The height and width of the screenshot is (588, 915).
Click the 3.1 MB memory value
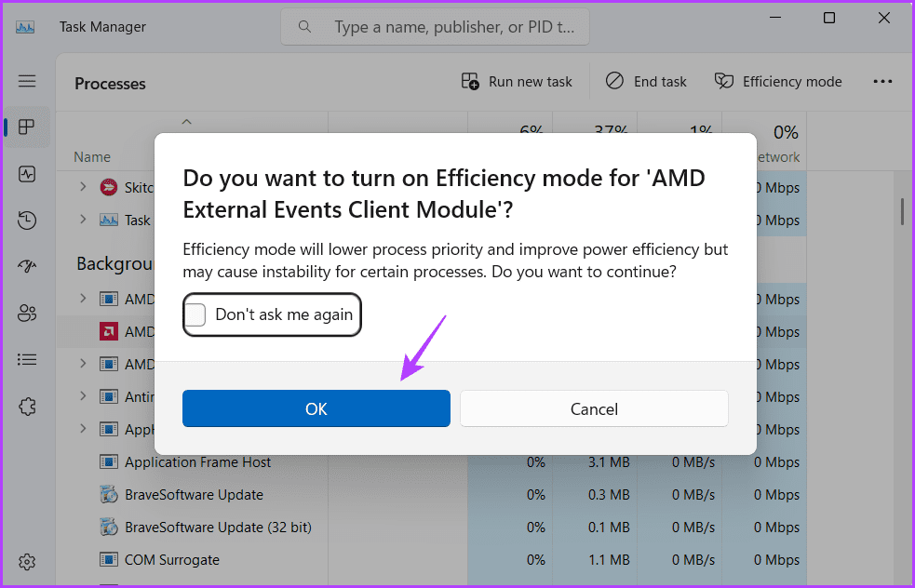click(609, 462)
